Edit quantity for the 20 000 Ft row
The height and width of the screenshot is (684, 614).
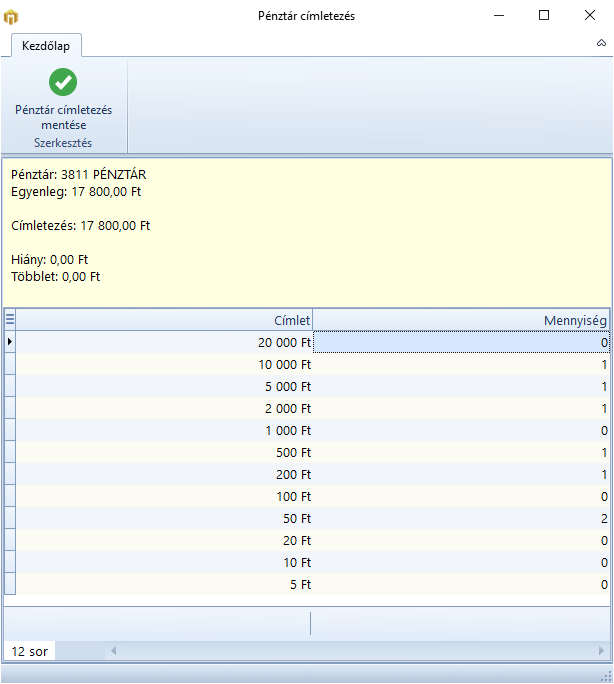[x=461, y=343]
